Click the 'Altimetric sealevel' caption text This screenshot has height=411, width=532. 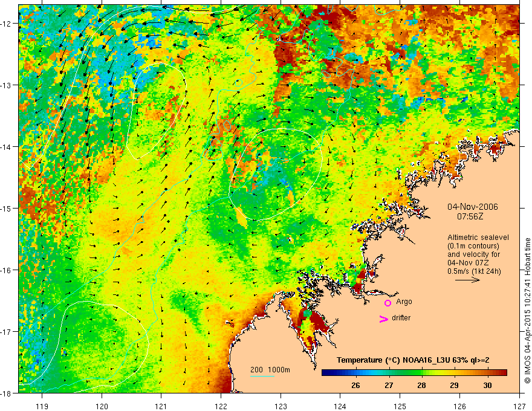click(x=478, y=238)
